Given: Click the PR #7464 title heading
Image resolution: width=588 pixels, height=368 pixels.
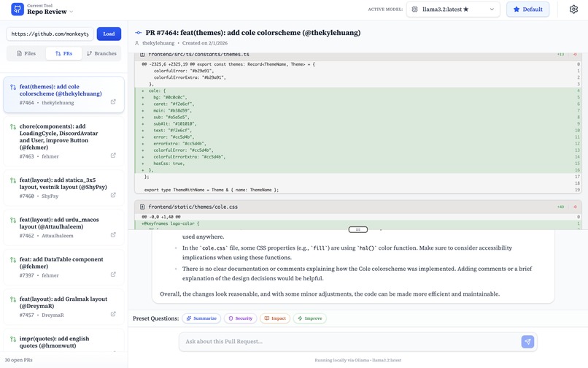Looking at the screenshot, I should 252,33.
